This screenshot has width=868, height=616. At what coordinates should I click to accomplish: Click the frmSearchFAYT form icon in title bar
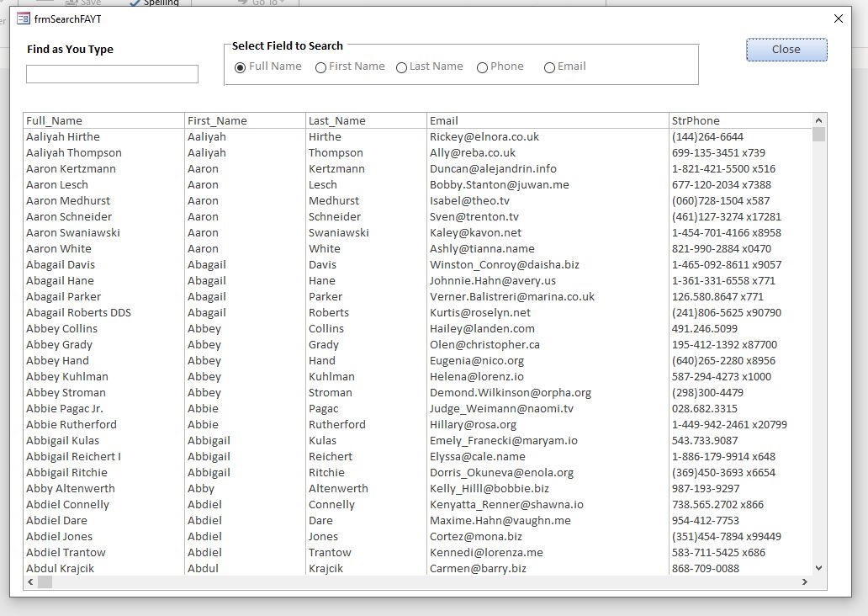click(24, 19)
